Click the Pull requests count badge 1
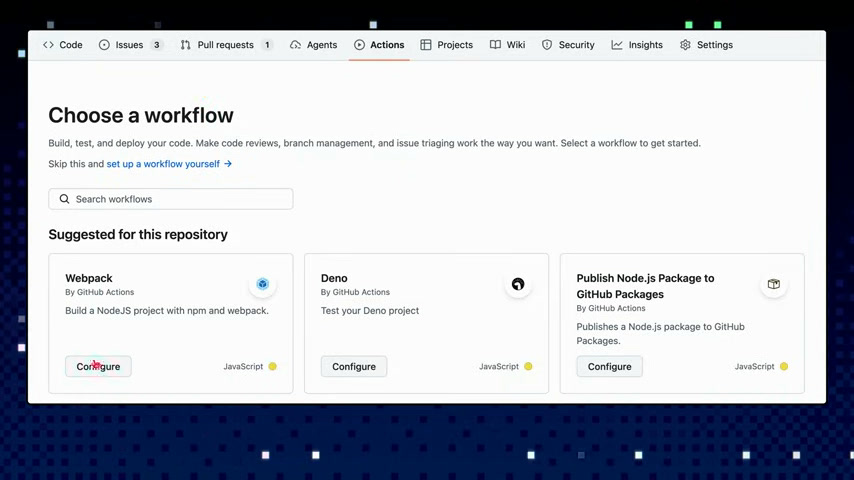This screenshot has width=854, height=480. (267, 45)
